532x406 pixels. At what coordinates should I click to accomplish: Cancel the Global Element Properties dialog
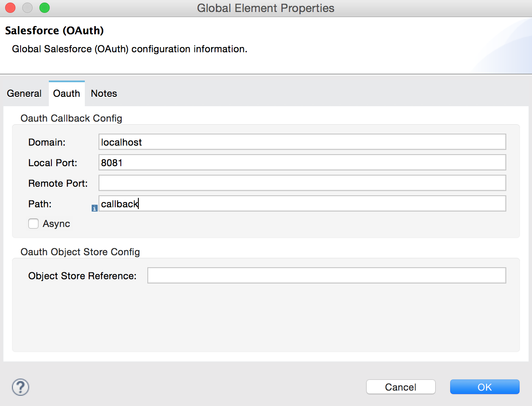click(400, 387)
